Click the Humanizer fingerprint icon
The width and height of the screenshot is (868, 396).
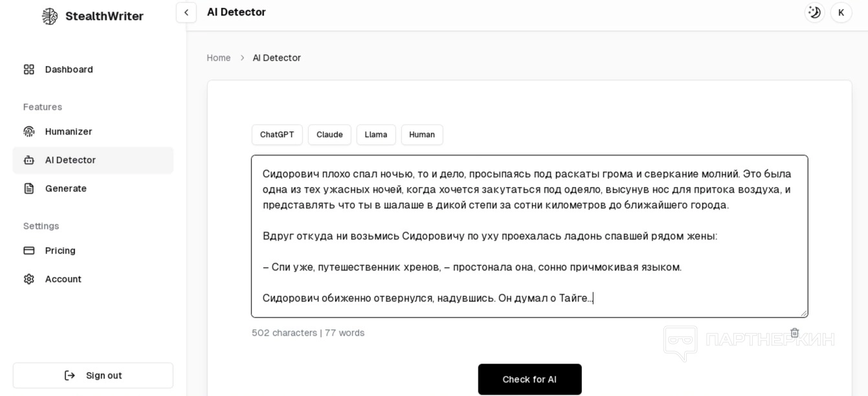tap(29, 131)
